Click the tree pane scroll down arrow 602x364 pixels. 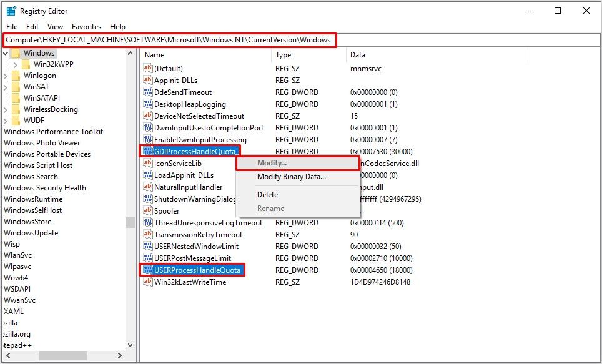(x=130, y=345)
